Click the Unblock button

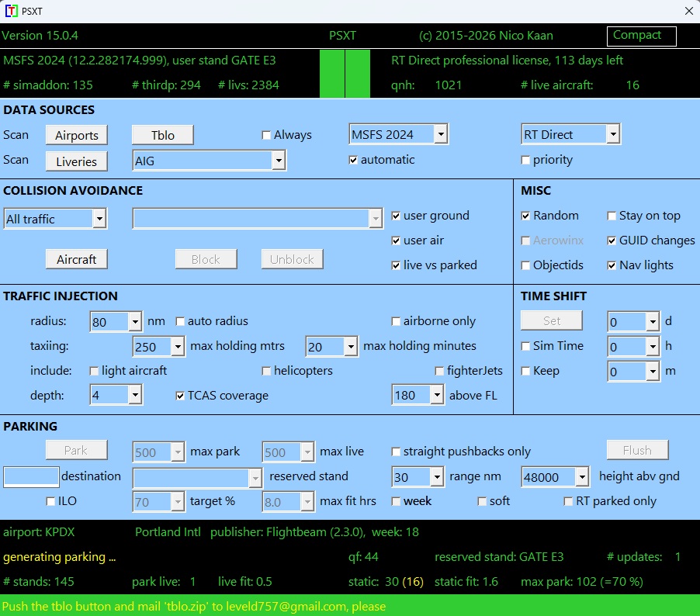pyautogui.click(x=292, y=259)
